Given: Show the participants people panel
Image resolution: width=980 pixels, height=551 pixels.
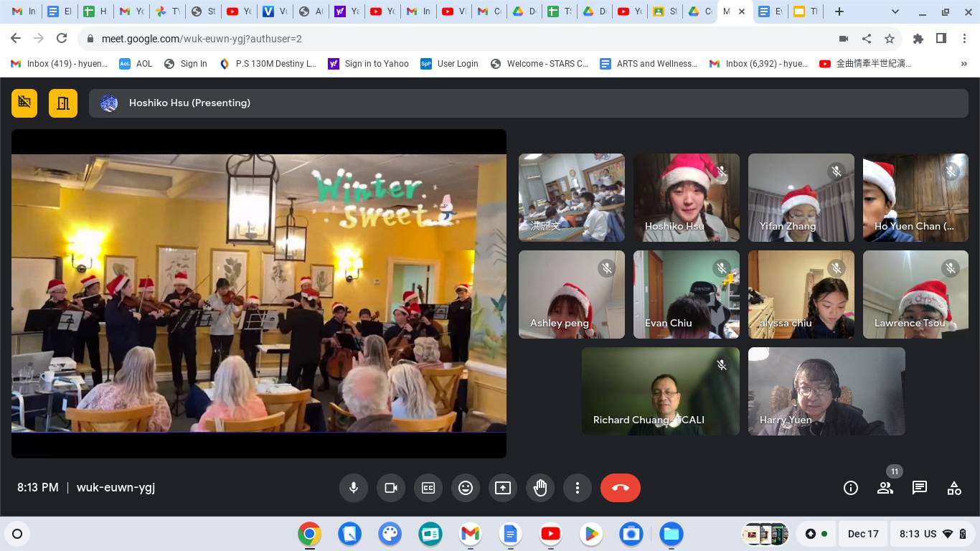Looking at the screenshot, I should [x=885, y=488].
